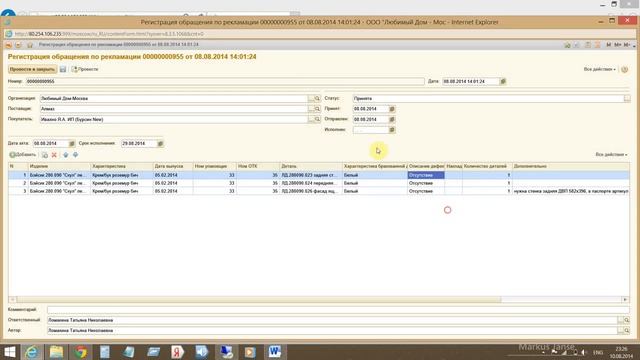Screen dimensions: 640x360
Task: Click Провести и закрыть button
Action: pos(32,69)
